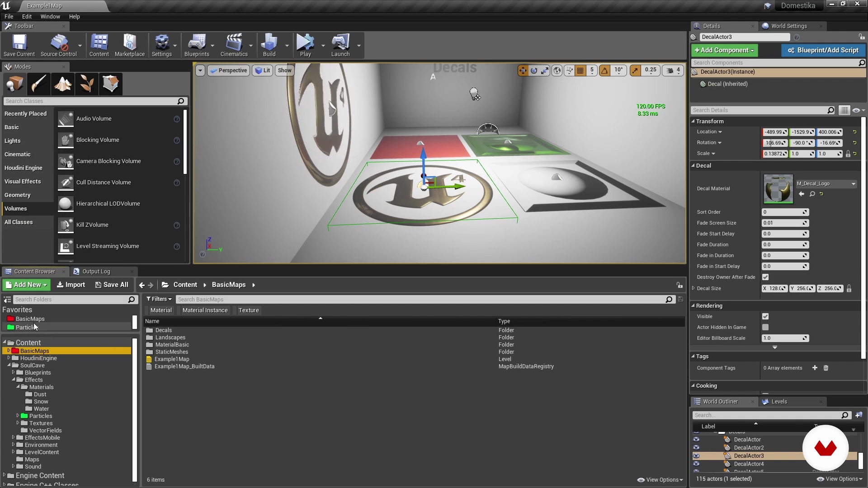Open Cinematics toolbar icon
This screenshot has height=488, width=868.
click(234, 45)
